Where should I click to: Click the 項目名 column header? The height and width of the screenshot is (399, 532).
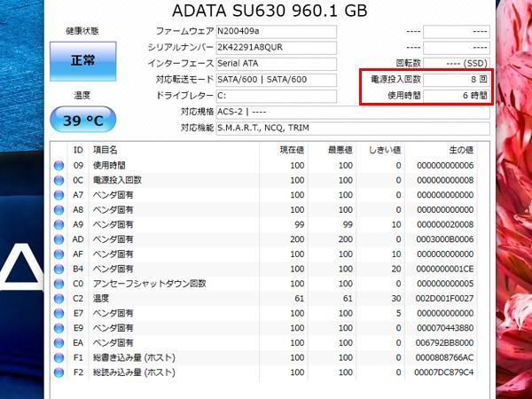[x=106, y=150]
